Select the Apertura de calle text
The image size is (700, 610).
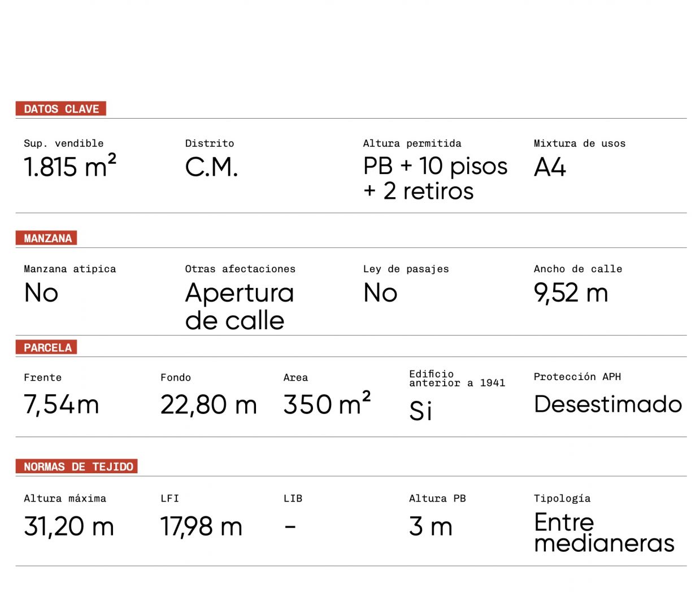pyautogui.click(x=239, y=307)
